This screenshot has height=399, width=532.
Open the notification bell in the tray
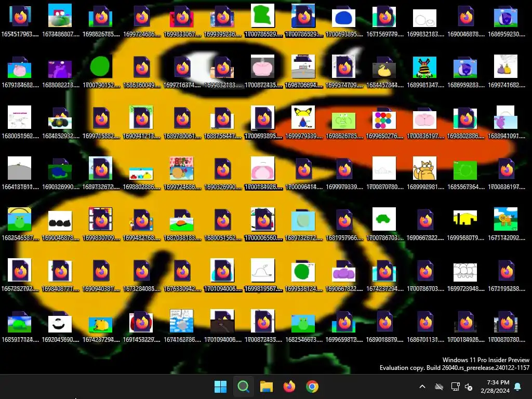[x=518, y=387]
